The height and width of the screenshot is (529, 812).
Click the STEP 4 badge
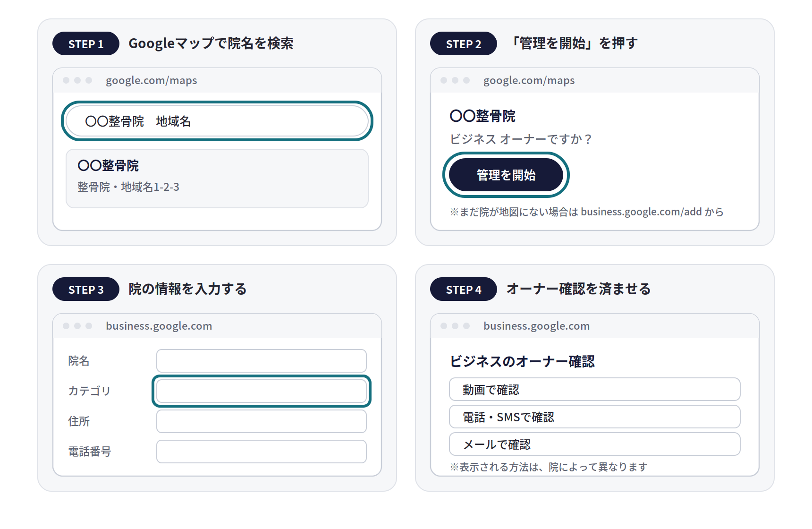464,289
